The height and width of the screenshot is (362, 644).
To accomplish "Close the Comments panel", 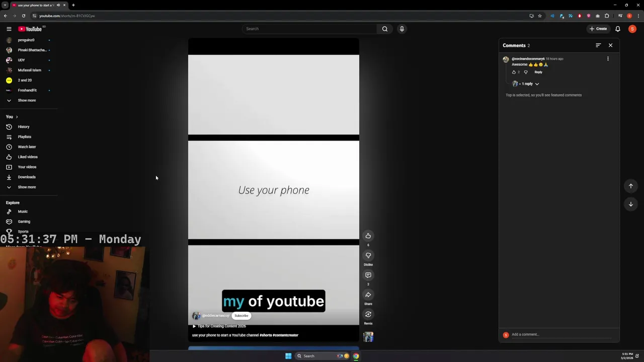I will click(x=610, y=45).
